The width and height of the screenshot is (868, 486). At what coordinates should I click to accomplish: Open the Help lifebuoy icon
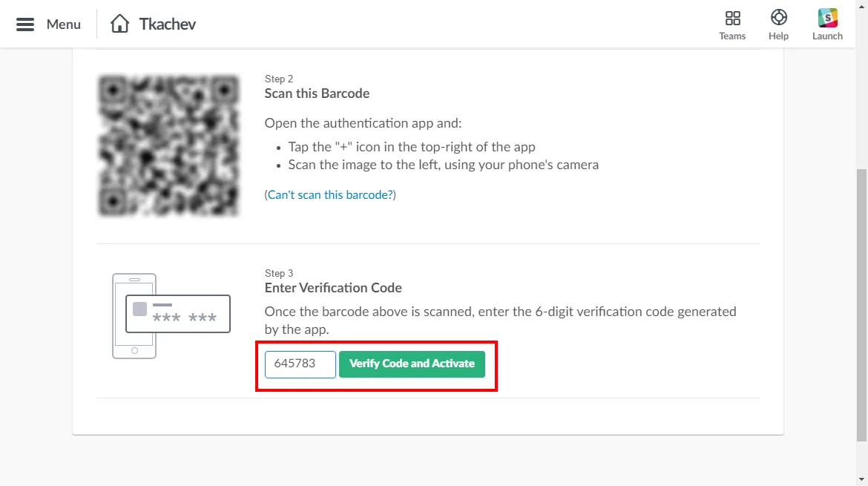(778, 18)
